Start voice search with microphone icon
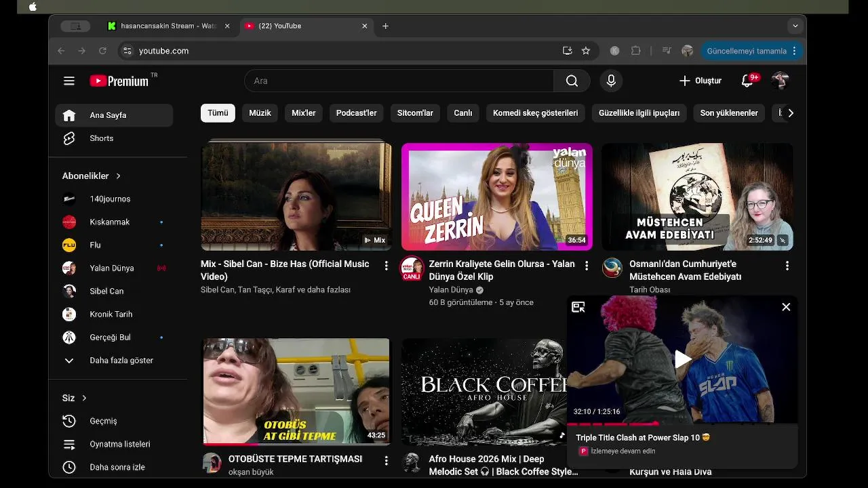The height and width of the screenshot is (488, 868). tap(611, 81)
